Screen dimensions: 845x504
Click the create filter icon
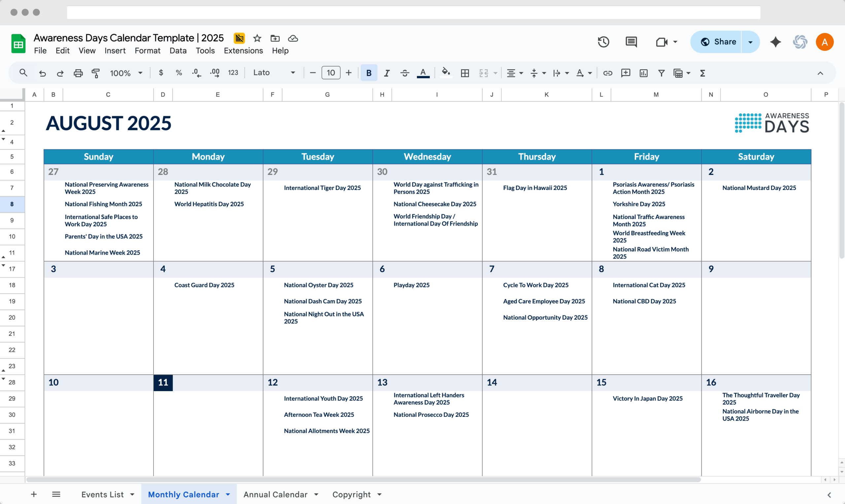pyautogui.click(x=661, y=73)
